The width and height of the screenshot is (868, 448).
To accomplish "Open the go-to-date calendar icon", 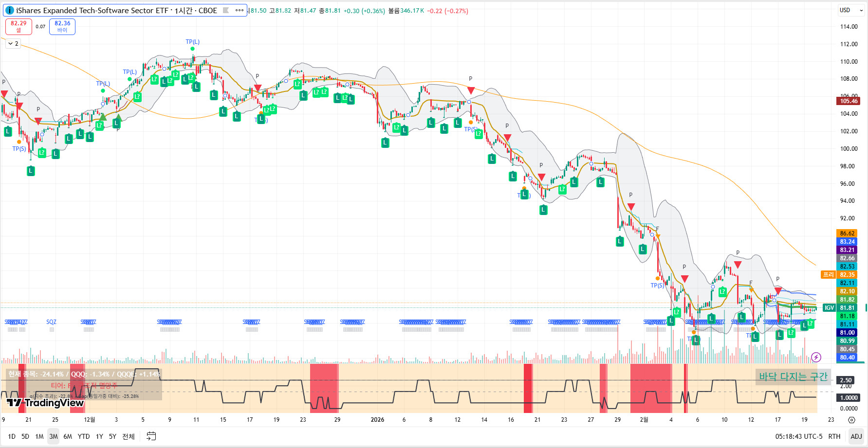I will [151, 436].
